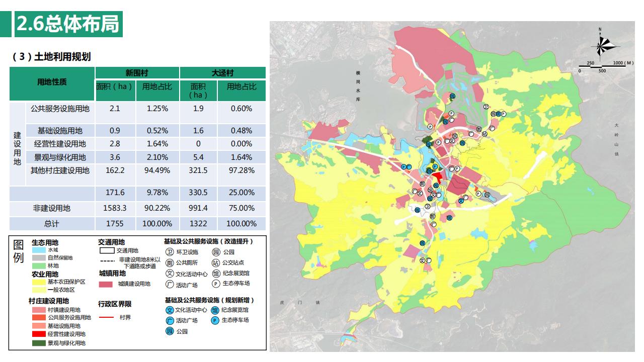Pick the 基础设施用地 legend swatch
The height and width of the screenshot is (362, 644).
38,326
